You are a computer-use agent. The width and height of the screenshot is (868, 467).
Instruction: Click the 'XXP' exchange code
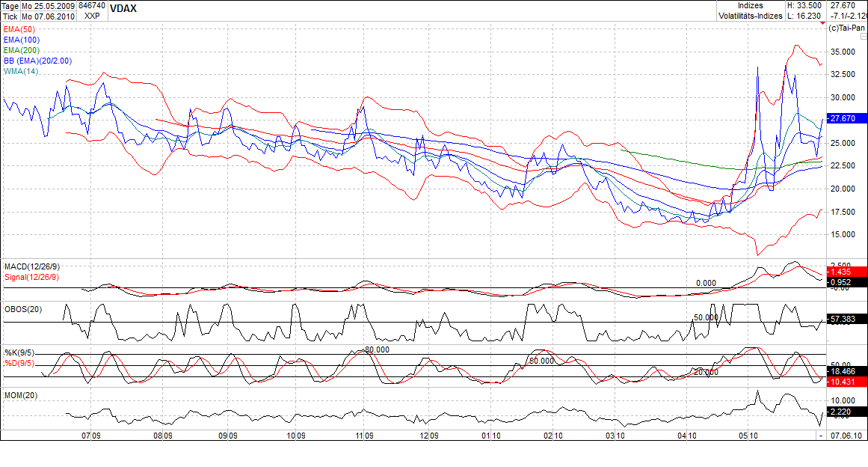pyautogui.click(x=92, y=16)
